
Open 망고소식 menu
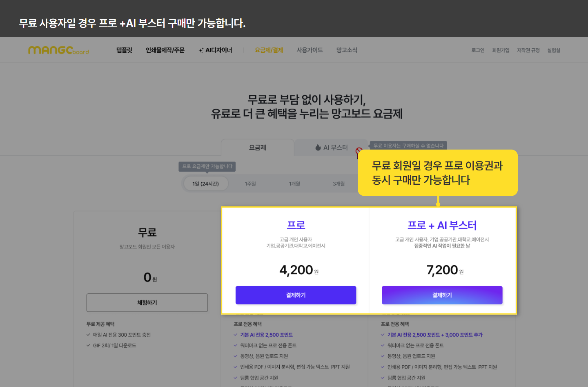pyautogui.click(x=347, y=50)
